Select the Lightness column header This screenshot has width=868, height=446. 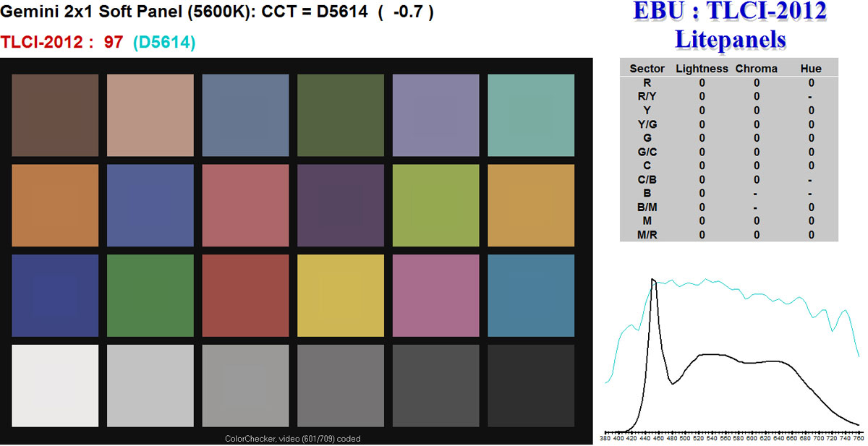(702, 69)
